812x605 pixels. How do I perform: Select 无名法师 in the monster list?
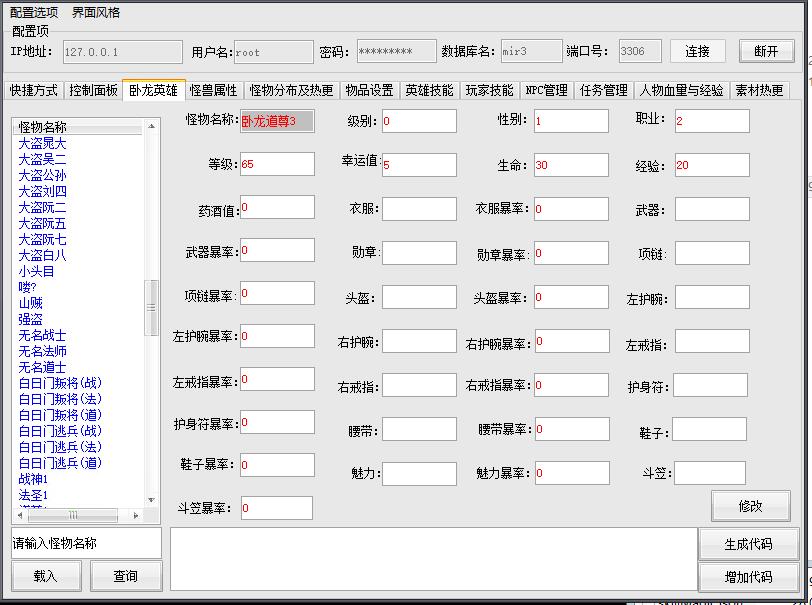pos(43,351)
